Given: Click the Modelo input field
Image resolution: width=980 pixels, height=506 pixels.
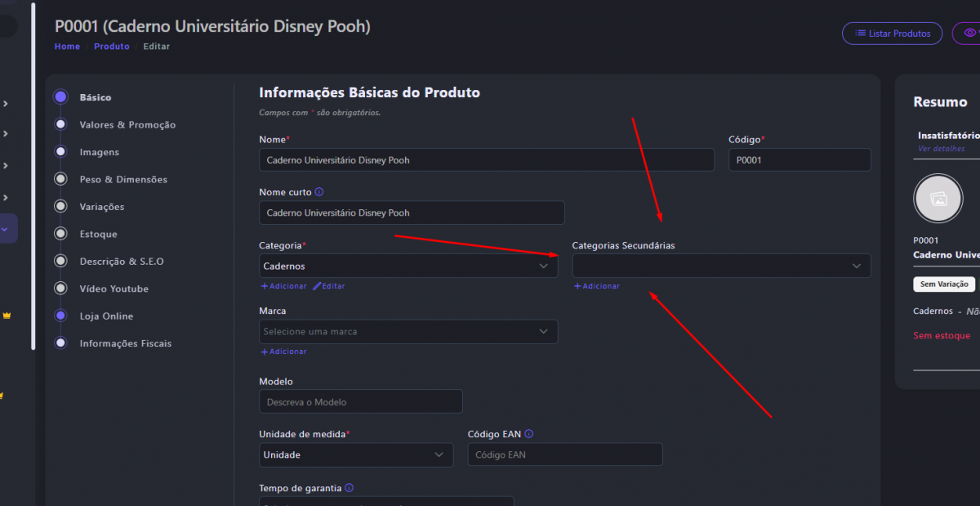Looking at the screenshot, I should [360, 402].
